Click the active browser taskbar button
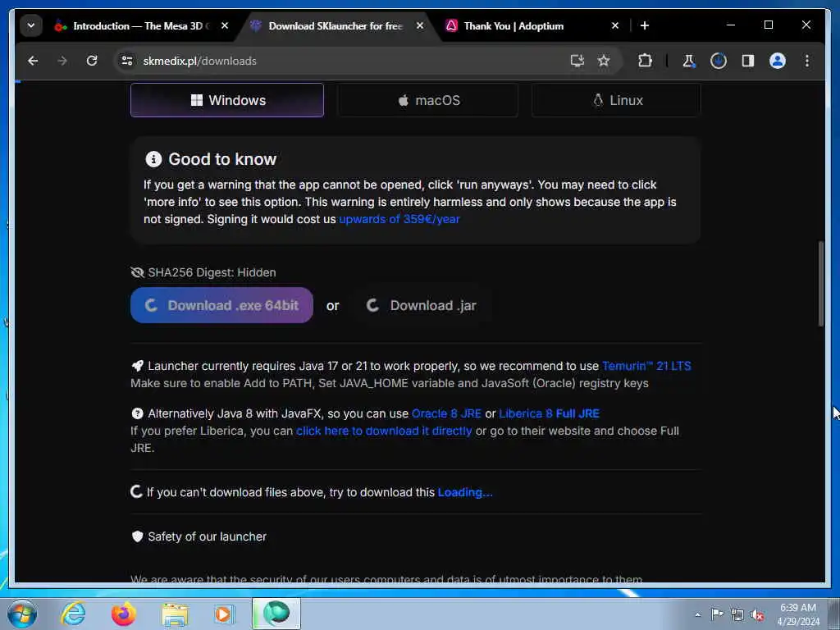 tap(276, 614)
